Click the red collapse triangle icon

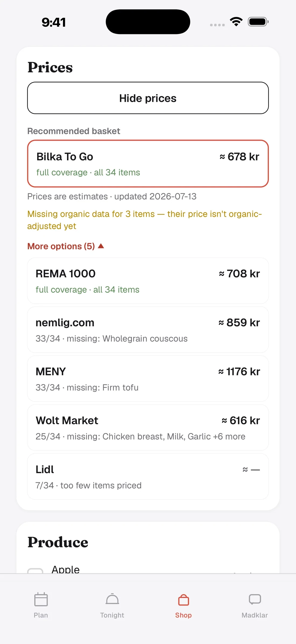tap(101, 246)
